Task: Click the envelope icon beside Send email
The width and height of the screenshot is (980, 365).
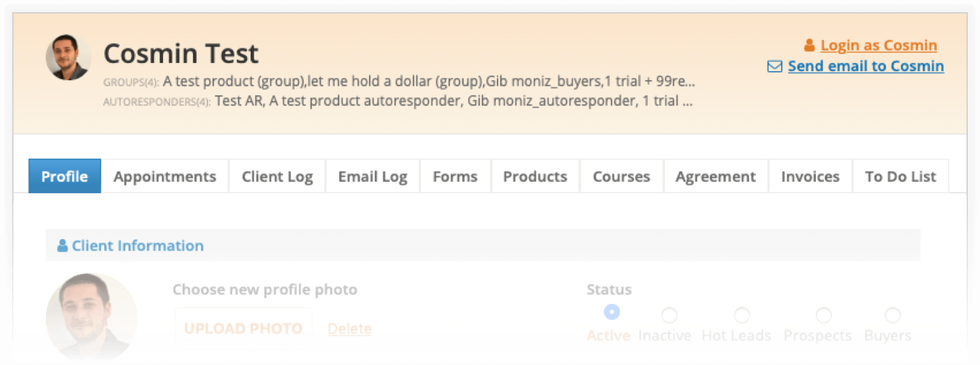Action: click(x=774, y=66)
